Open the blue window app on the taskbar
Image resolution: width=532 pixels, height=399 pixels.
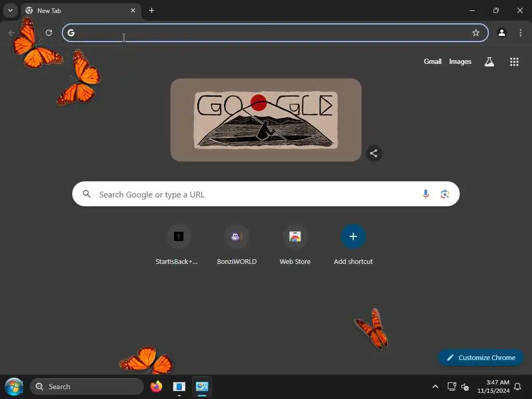179,387
